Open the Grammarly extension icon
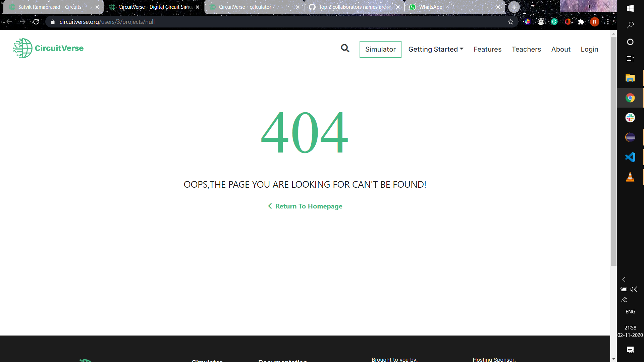This screenshot has height=362, width=644. pos(554,22)
